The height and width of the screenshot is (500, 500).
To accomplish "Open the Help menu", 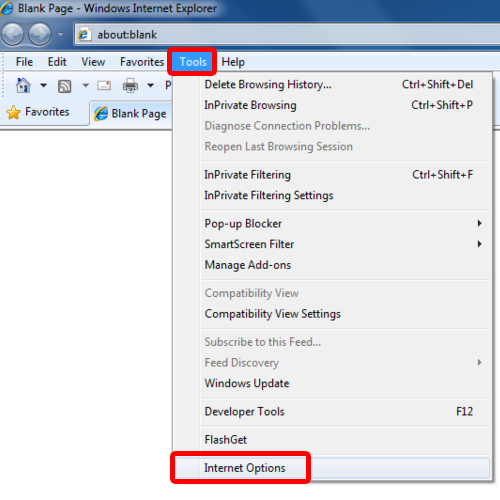I will point(233,62).
